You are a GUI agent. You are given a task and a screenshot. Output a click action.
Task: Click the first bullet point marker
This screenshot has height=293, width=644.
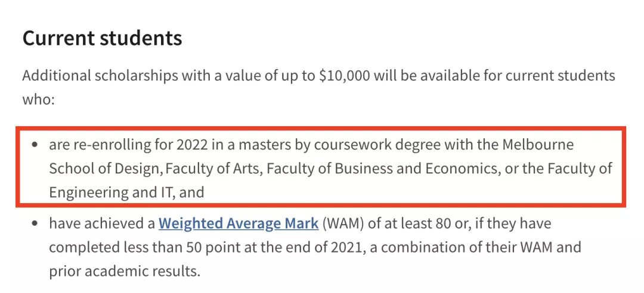pos(35,145)
